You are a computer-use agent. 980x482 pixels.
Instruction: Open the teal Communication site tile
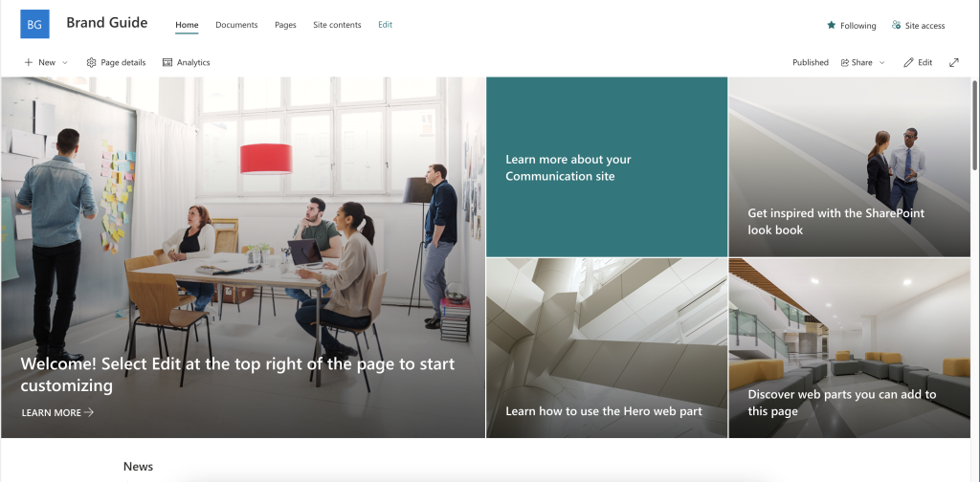[606, 166]
